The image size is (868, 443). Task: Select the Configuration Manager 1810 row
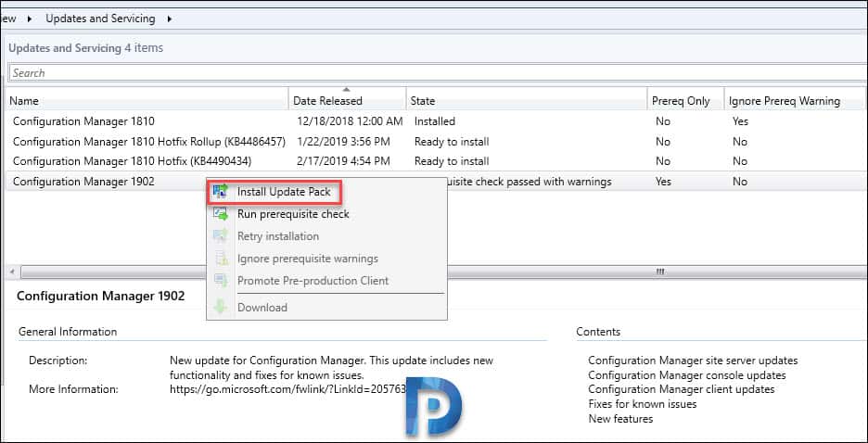(438, 121)
